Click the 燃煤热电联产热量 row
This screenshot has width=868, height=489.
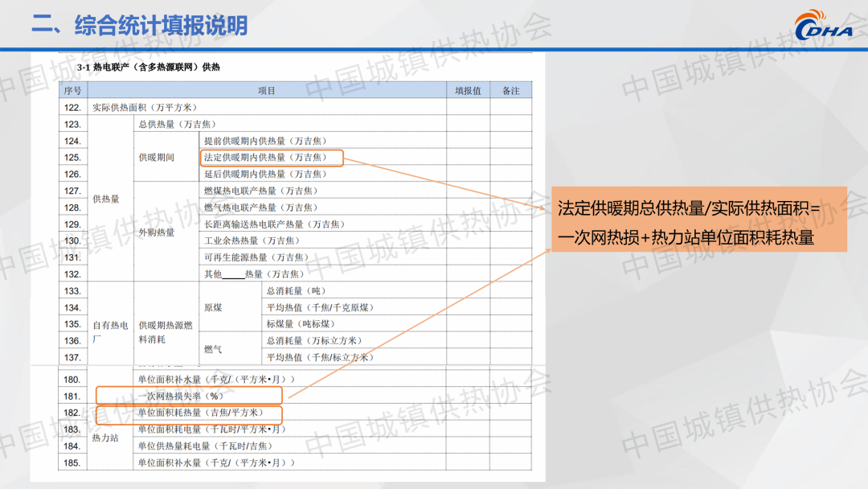point(260,191)
